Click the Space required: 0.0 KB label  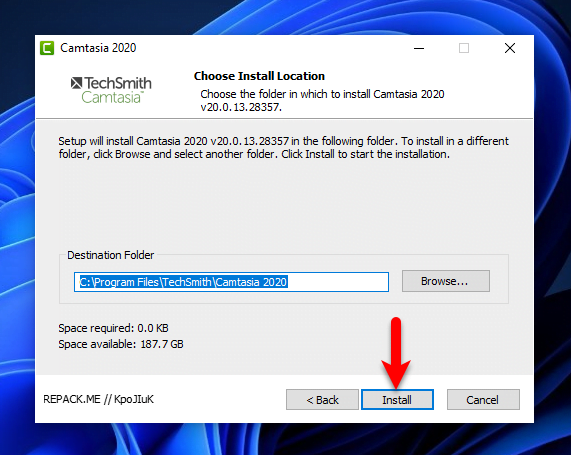tap(113, 328)
